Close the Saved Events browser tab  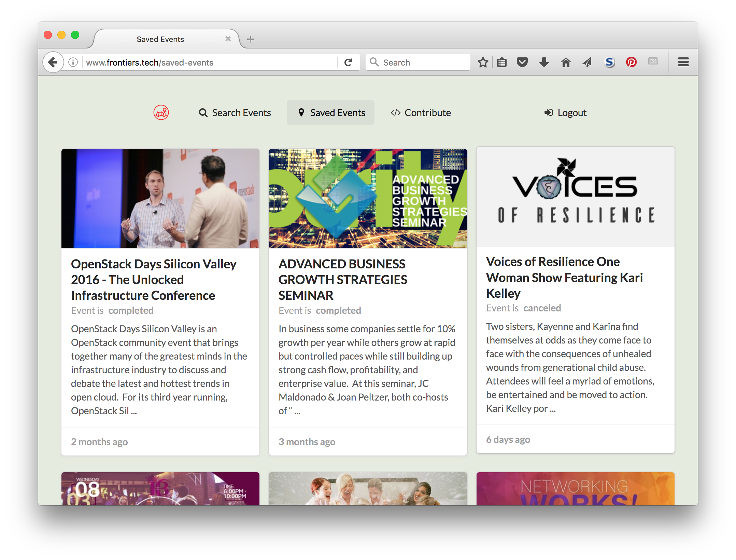[228, 39]
